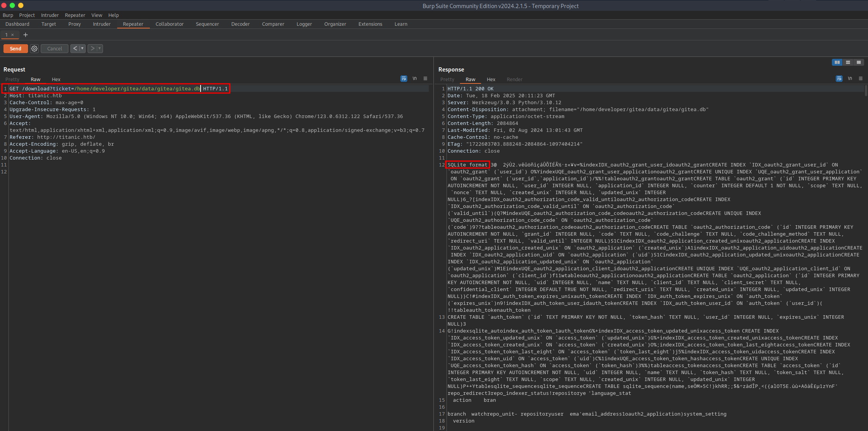The width and height of the screenshot is (868, 431).
Task: Open the Repeater menu in menu bar
Action: click(x=75, y=15)
